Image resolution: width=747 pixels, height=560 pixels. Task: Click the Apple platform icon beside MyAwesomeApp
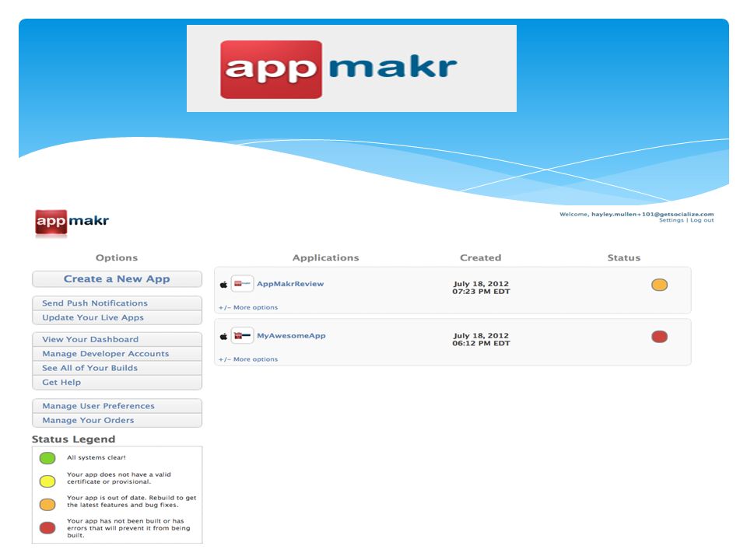pos(223,337)
